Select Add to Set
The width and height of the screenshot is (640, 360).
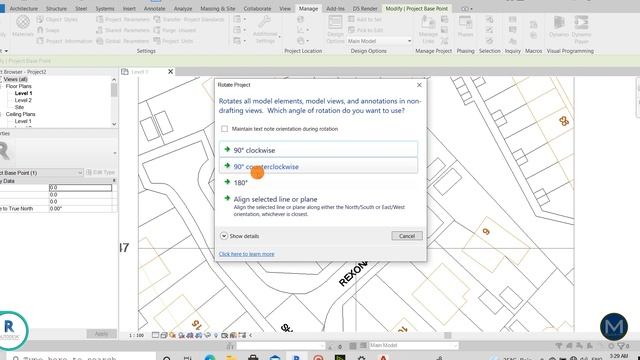(x=365, y=19)
